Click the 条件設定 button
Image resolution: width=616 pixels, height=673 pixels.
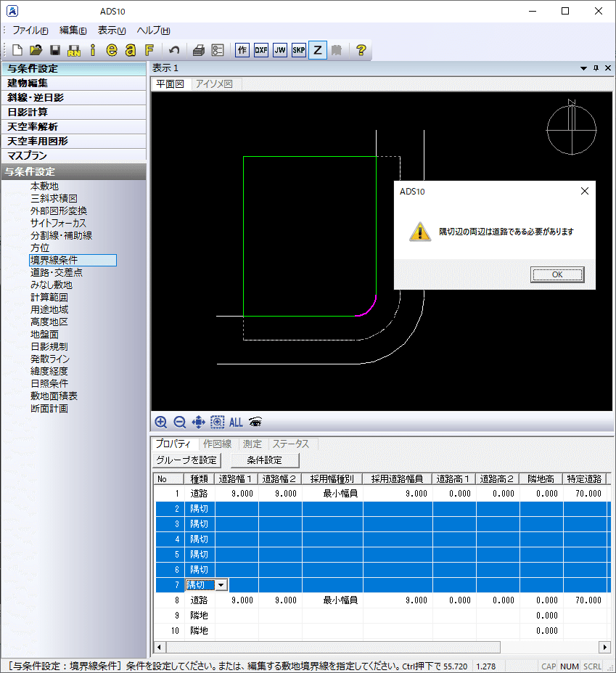(265, 460)
